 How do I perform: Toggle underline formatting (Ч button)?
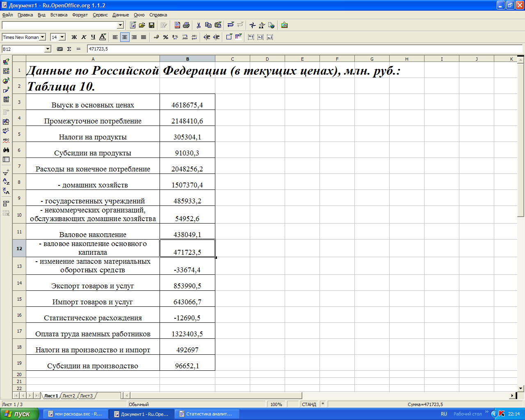pos(93,37)
